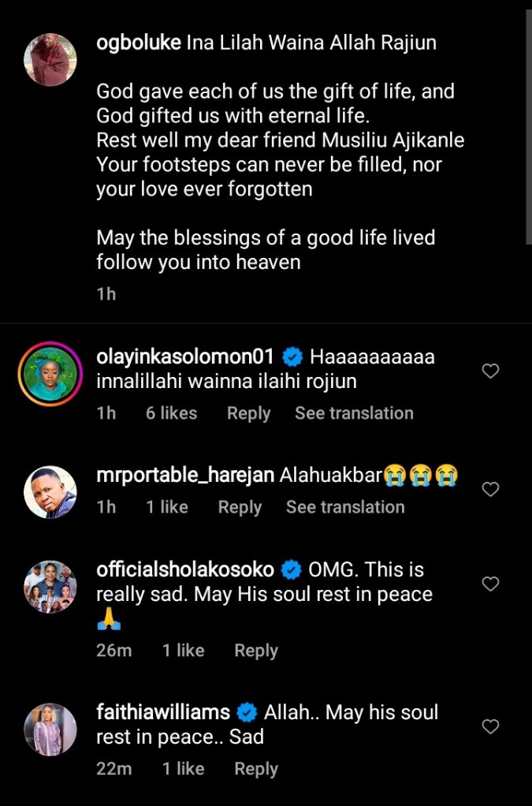Click the verified badge beside faithiawilliams
532x806 pixels.
pos(247,713)
